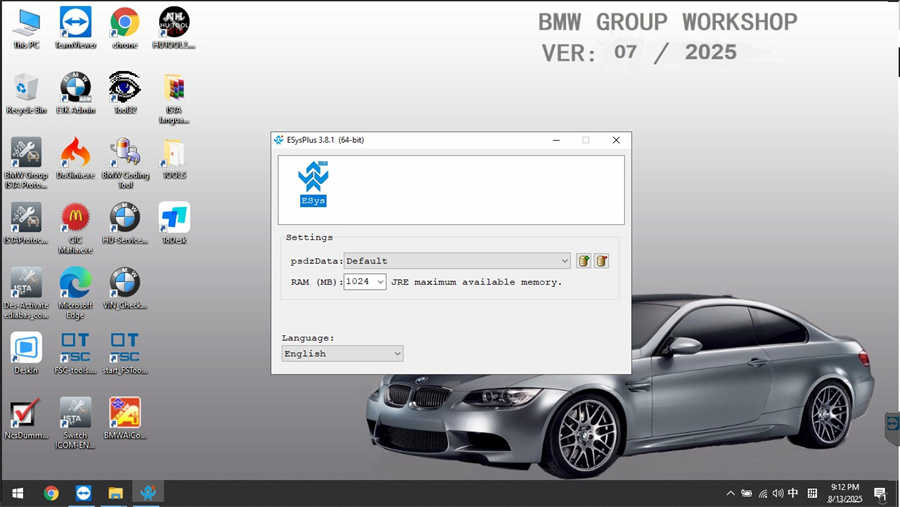Select the BMWAiCoder desktop shortcut
This screenshot has width=900, height=507.
[125, 419]
